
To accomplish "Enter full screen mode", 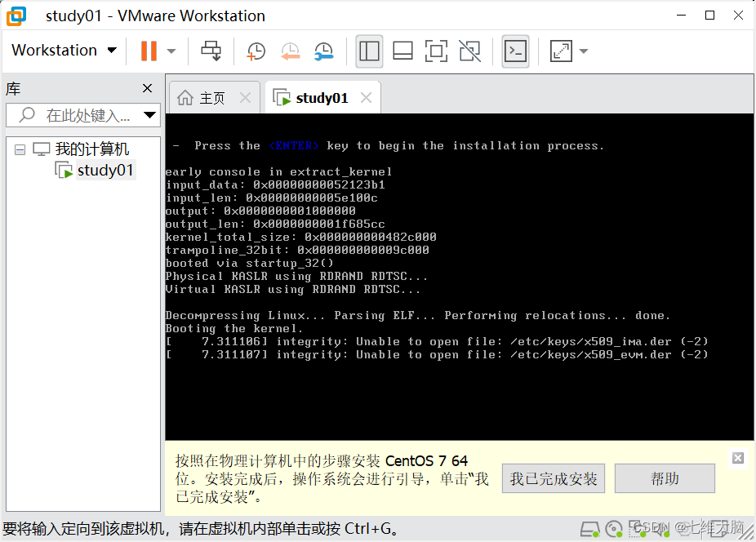I will pos(436,51).
